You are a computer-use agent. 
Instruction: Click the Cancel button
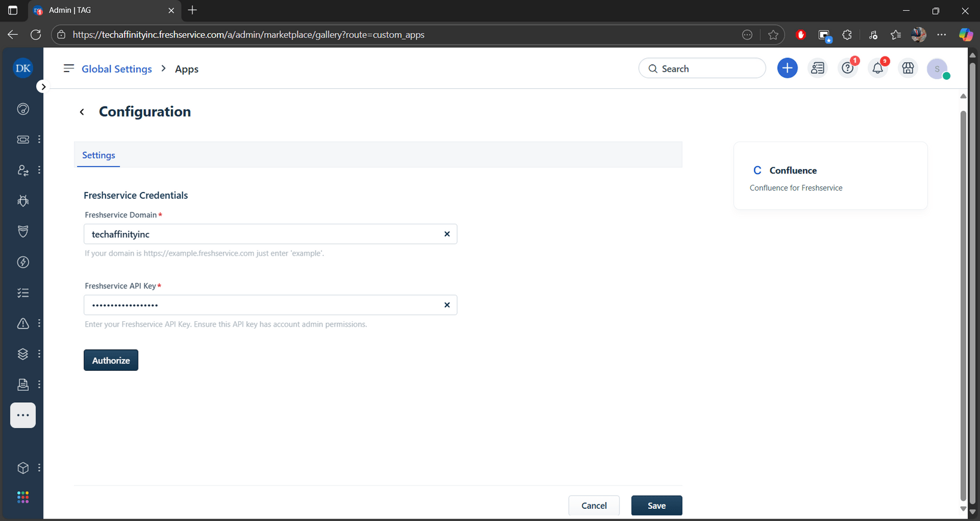[x=594, y=506]
